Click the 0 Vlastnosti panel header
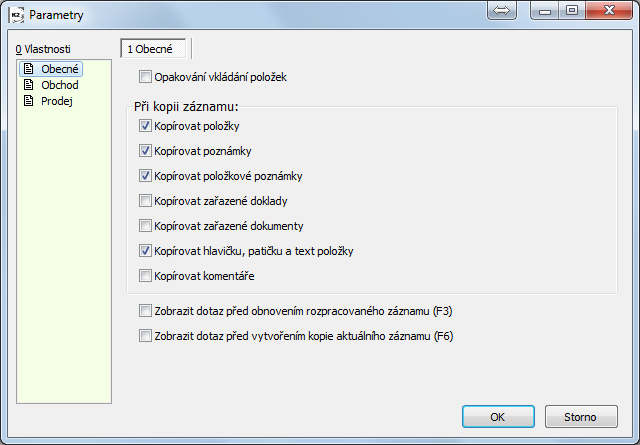This screenshot has height=445, width=640. 43,49
